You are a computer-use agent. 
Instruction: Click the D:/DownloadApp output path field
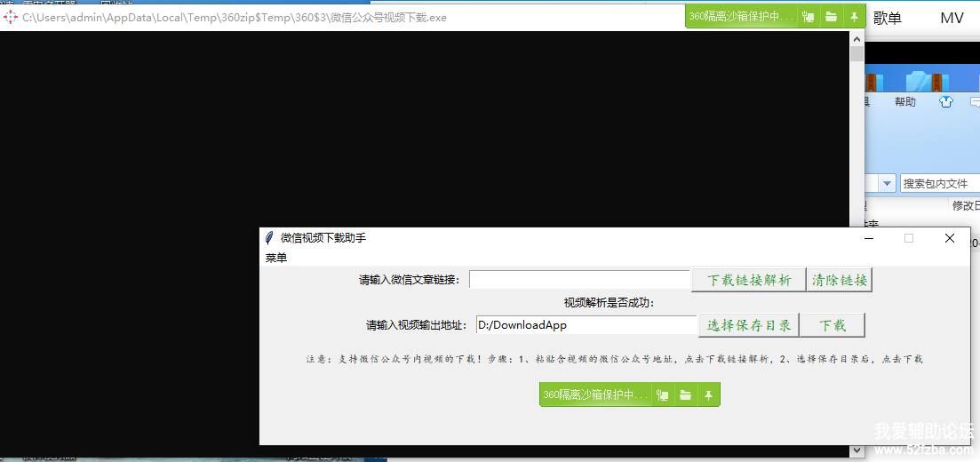(586, 325)
